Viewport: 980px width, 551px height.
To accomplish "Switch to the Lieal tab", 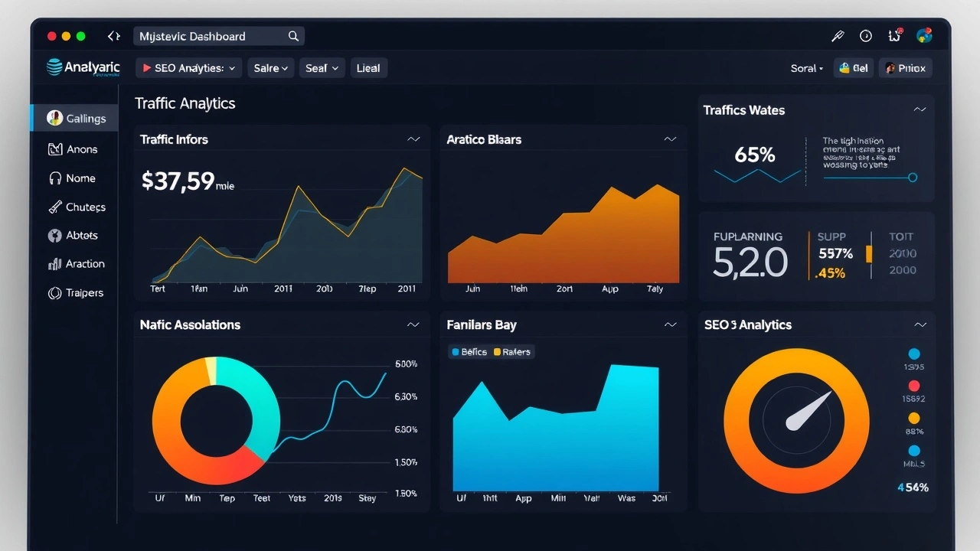I will coord(368,67).
